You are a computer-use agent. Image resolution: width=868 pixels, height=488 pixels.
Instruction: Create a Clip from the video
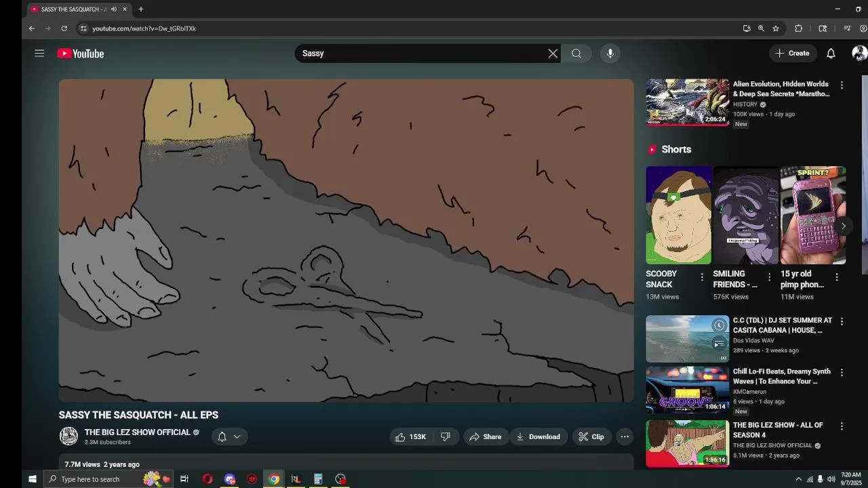(x=591, y=437)
